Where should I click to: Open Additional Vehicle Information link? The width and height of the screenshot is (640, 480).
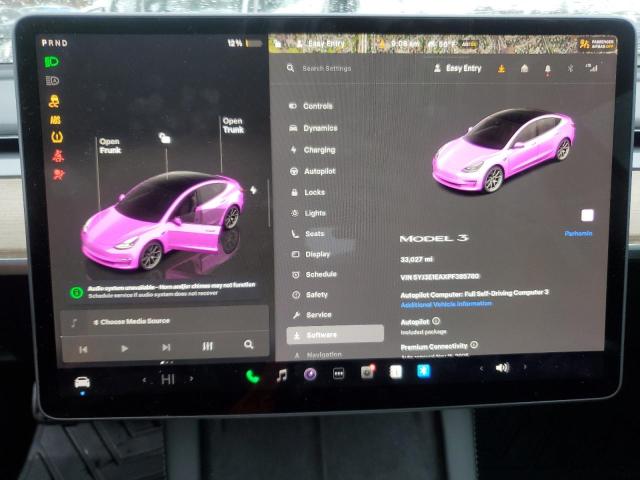click(446, 303)
